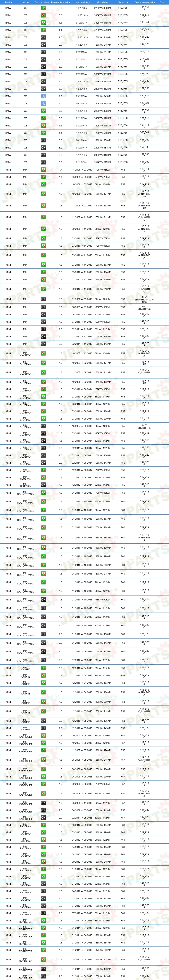Click the Moc silnika column header
The height and width of the screenshot is (980, 169).
pos(102,2)
